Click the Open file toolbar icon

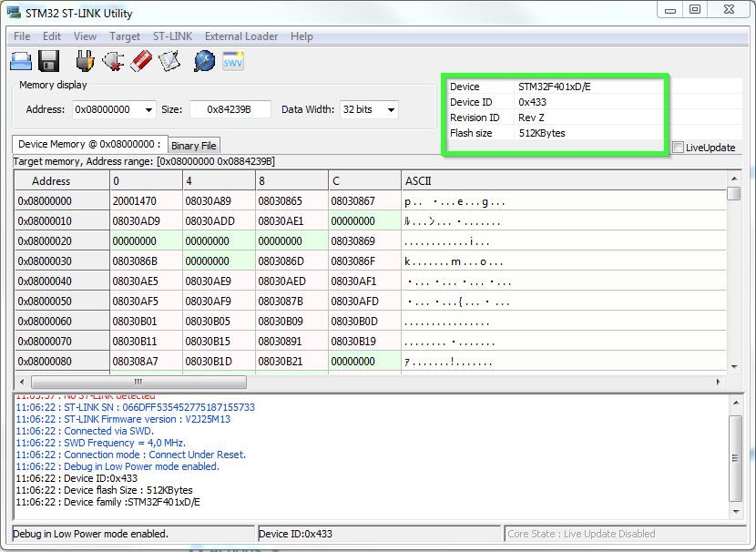[21, 61]
